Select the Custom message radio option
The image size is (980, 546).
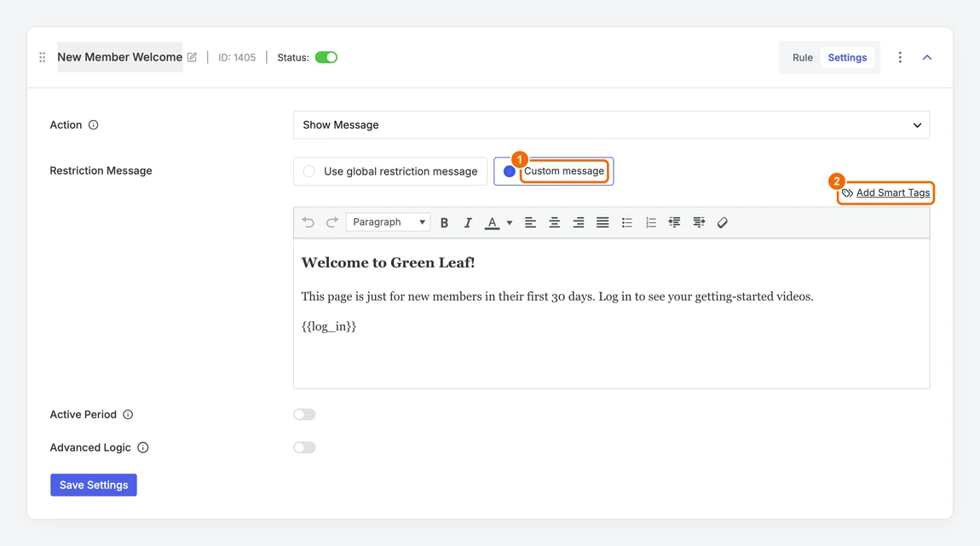[x=554, y=171]
